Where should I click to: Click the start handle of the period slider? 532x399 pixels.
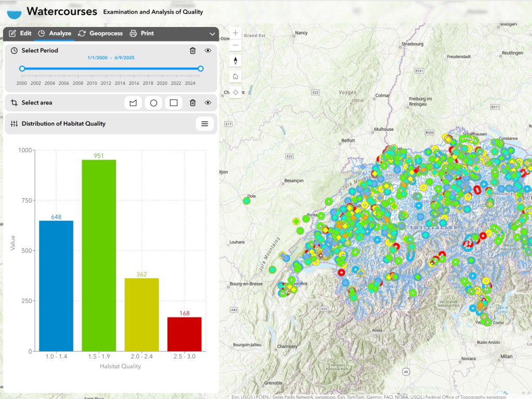coord(22,69)
